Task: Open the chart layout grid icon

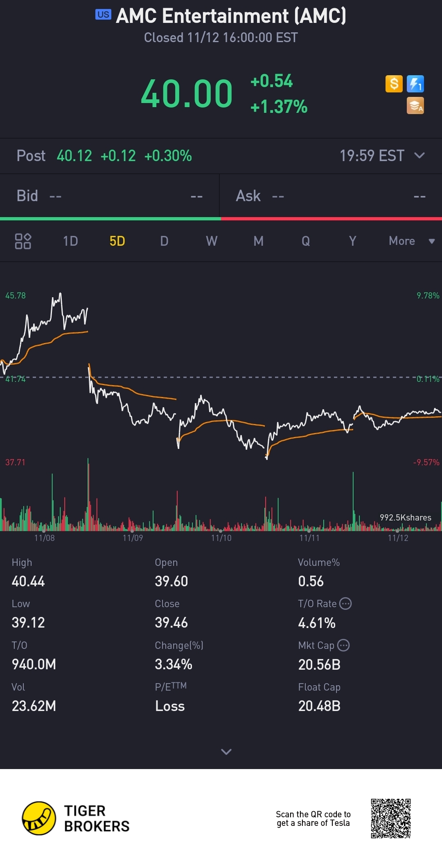Action: point(23,241)
